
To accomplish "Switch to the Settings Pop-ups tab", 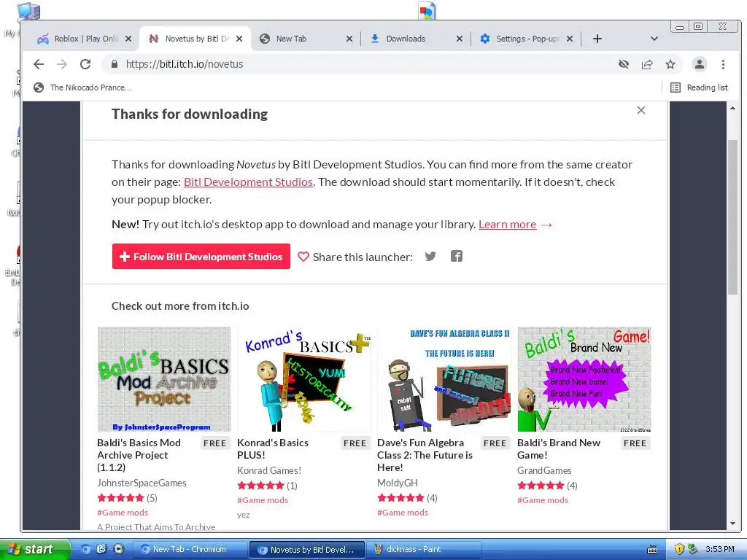I will (x=524, y=39).
